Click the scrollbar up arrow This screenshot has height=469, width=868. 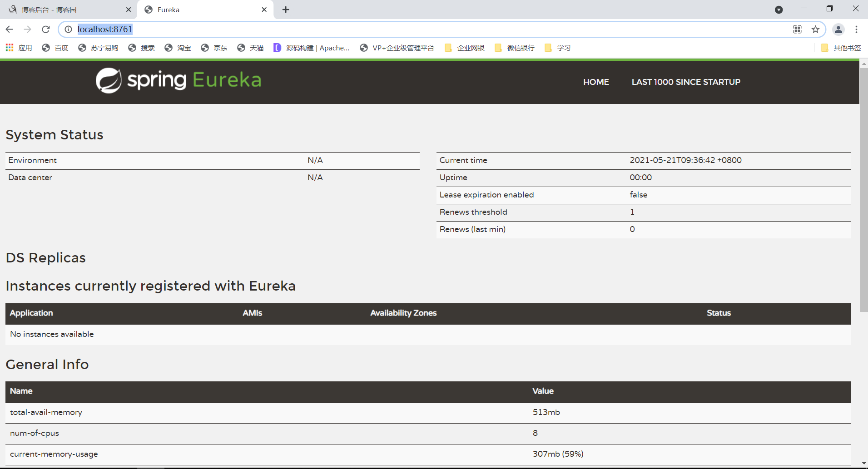tap(864, 64)
